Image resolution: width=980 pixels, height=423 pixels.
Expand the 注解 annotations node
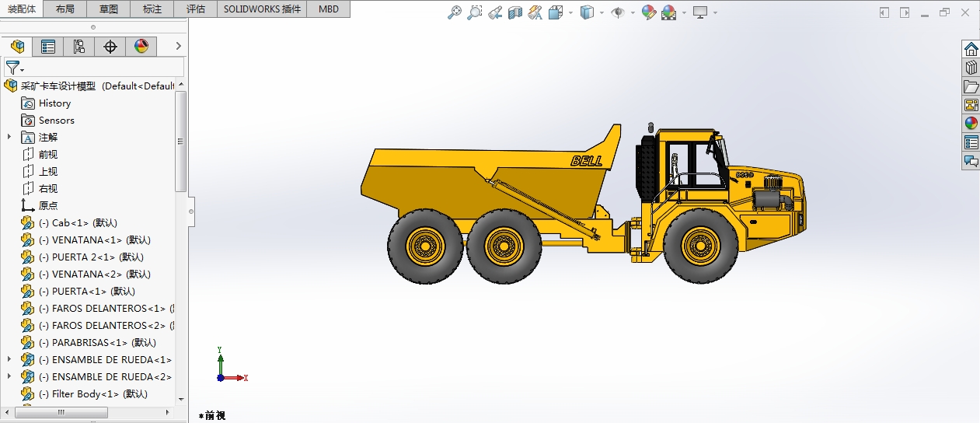tap(9, 137)
